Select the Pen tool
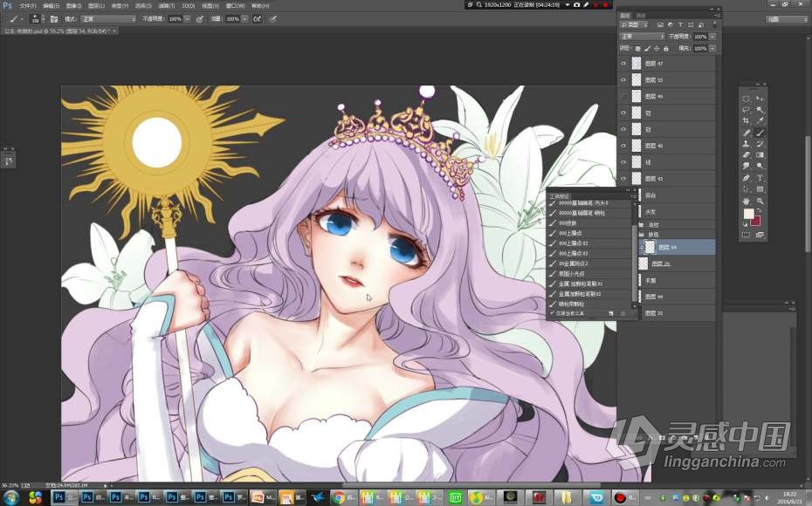This screenshot has height=506, width=812. 747,177
